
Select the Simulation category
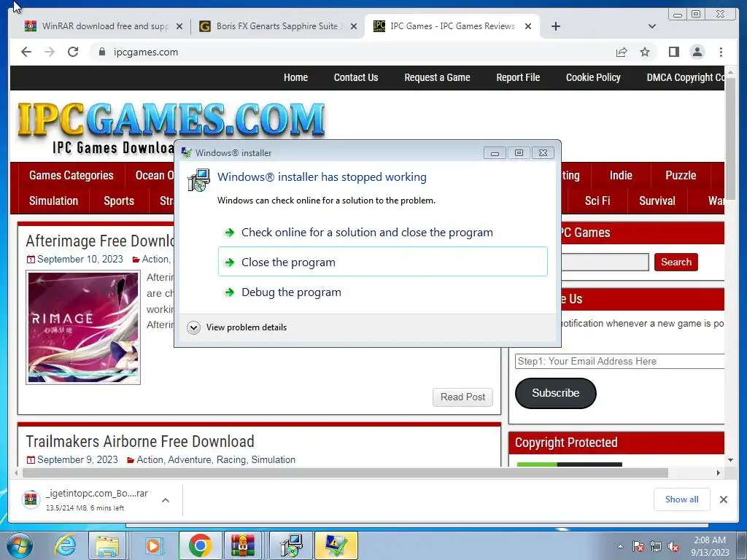(53, 201)
